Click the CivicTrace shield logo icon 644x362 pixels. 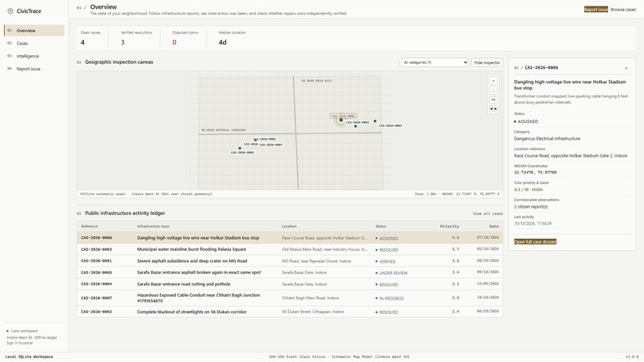10,11
